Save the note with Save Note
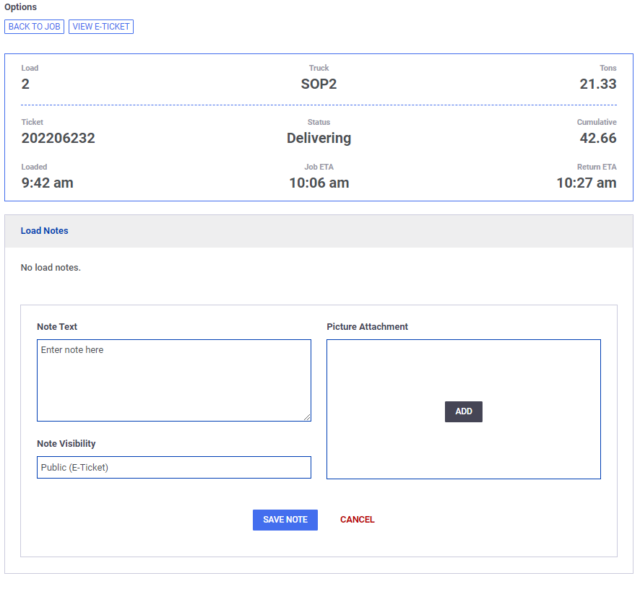Image resolution: width=640 pixels, height=589 pixels. [x=285, y=520]
